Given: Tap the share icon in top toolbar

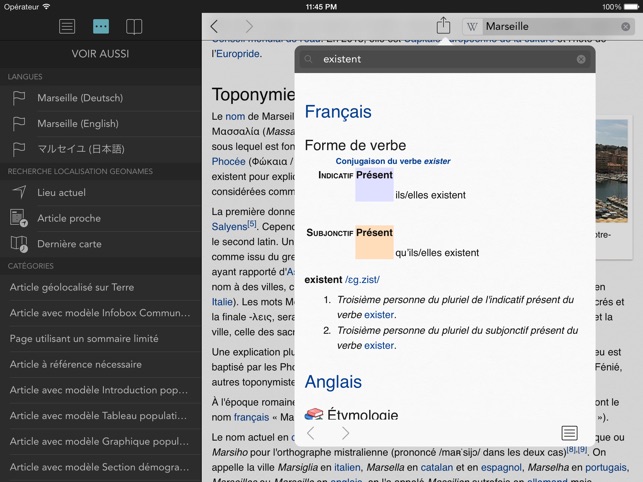Looking at the screenshot, I should click(443, 25).
